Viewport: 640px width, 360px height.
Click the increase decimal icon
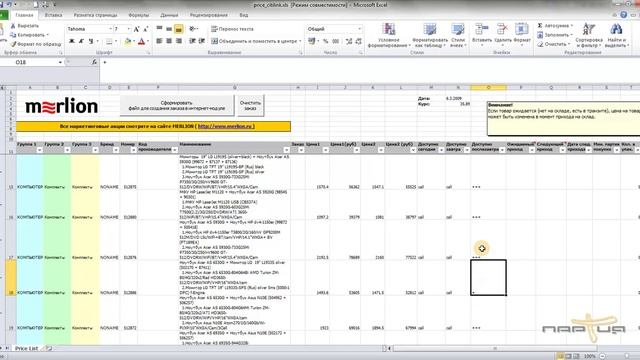[x=349, y=41]
